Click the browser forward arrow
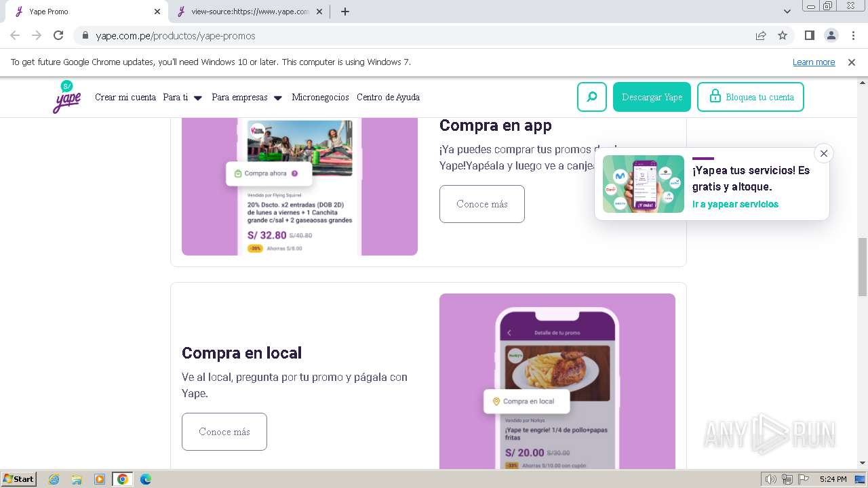 37,35
